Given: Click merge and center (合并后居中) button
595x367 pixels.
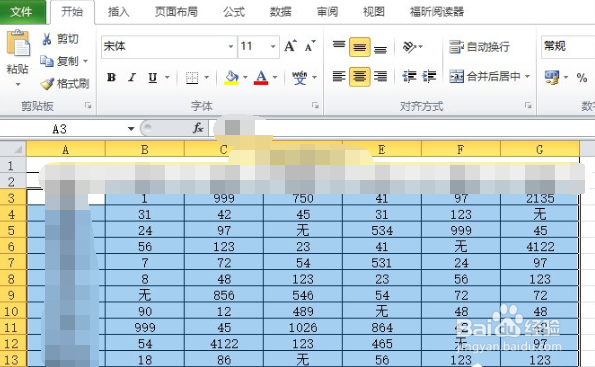Looking at the screenshot, I should (x=485, y=77).
